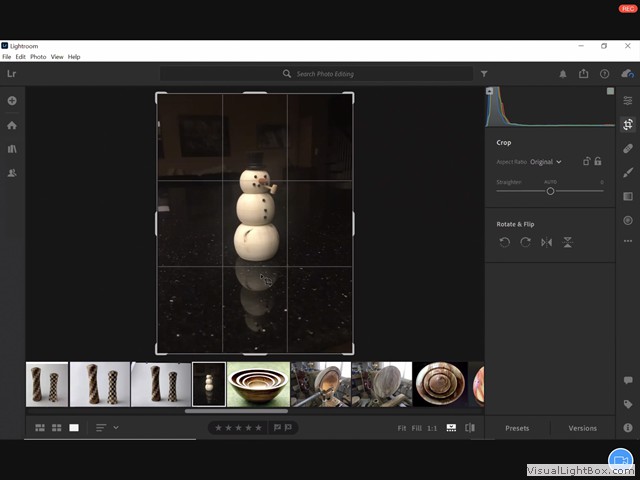Open the Radial Gradient tool
Screen dimensions: 640x480
point(628,220)
